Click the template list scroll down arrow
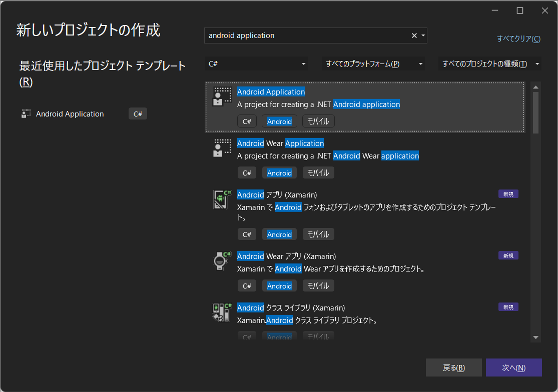Viewport: 558px width, 392px height. pyautogui.click(x=535, y=337)
